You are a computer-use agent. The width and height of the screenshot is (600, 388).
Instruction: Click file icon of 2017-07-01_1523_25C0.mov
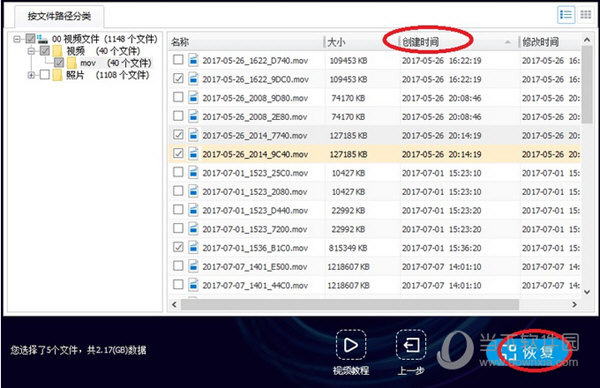tap(194, 173)
